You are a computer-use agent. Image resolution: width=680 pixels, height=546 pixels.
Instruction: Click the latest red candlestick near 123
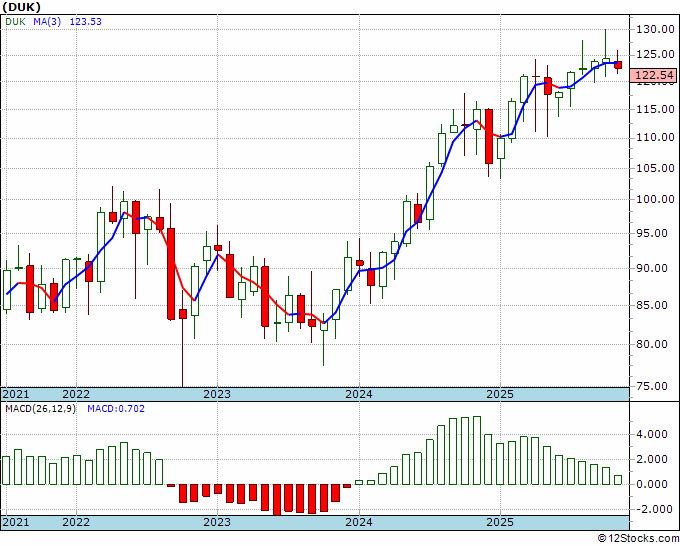click(x=618, y=65)
